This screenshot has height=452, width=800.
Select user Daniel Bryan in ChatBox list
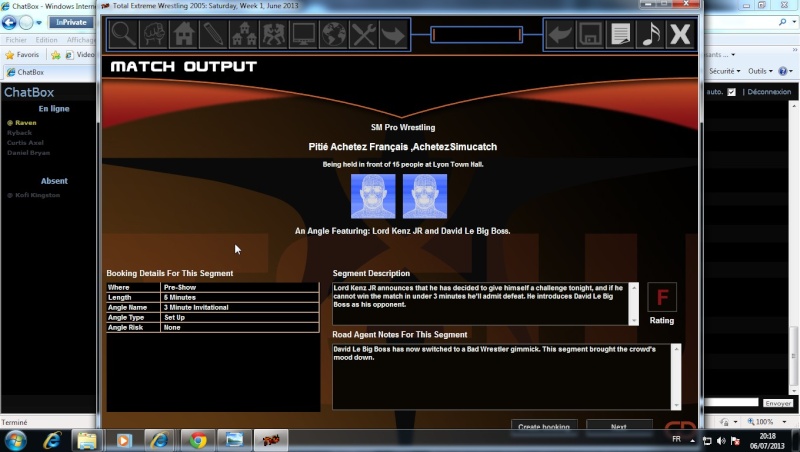[x=29, y=153]
